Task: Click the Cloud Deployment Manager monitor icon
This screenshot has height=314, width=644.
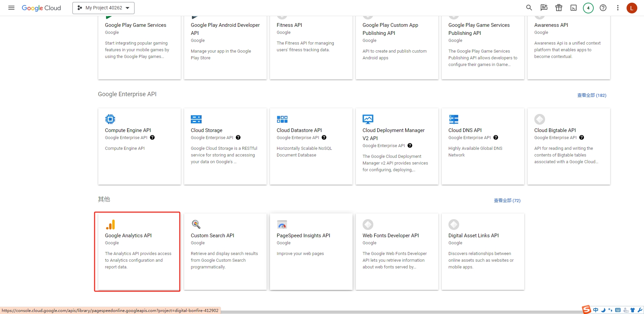Action: coord(368,119)
